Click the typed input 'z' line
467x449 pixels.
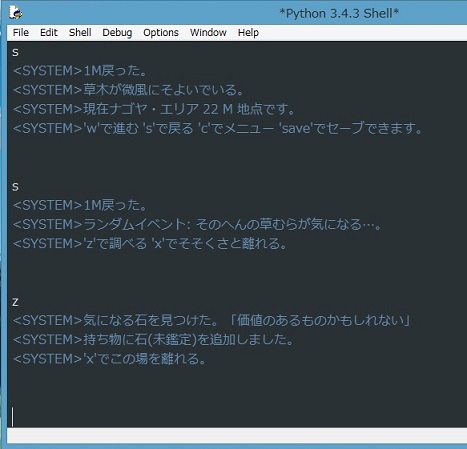tap(15, 302)
